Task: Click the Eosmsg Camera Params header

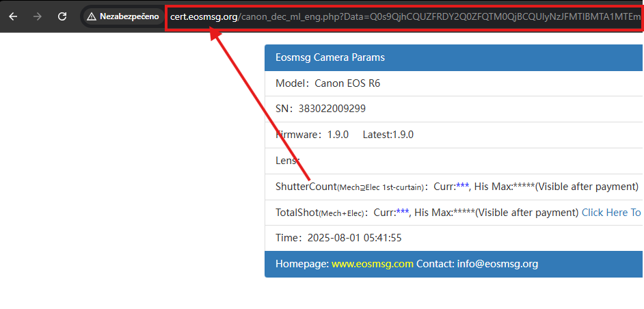Action: [x=330, y=57]
